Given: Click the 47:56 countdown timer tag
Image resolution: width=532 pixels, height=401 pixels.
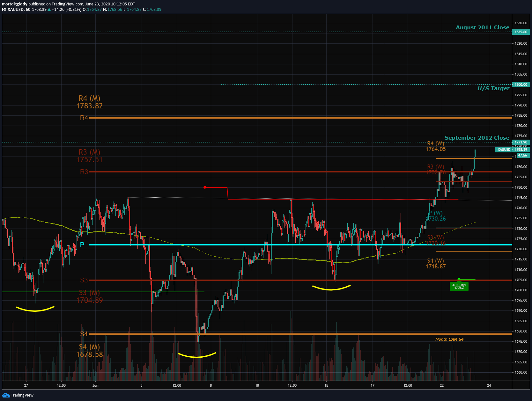Looking at the screenshot, I should (x=523, y=155).
